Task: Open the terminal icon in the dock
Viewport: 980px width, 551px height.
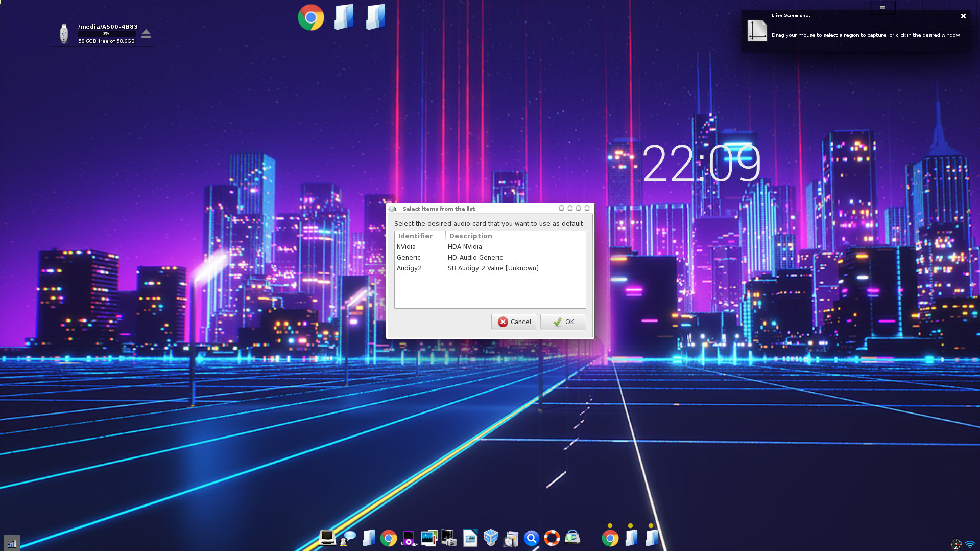Action: 327,538
